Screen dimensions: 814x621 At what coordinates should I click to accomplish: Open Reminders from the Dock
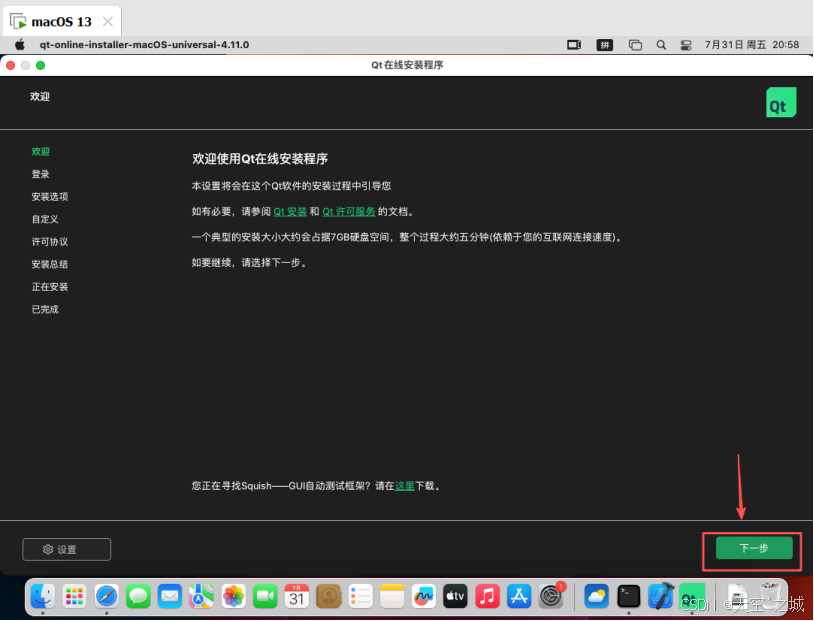(x=360, y=596)
